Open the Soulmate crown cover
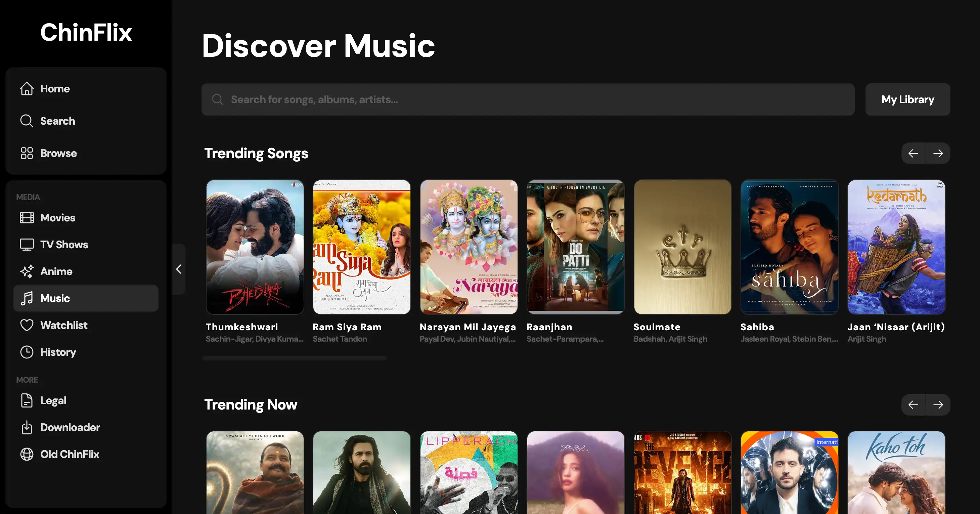The height and width of the screenshot is (514, 980). 682,247
